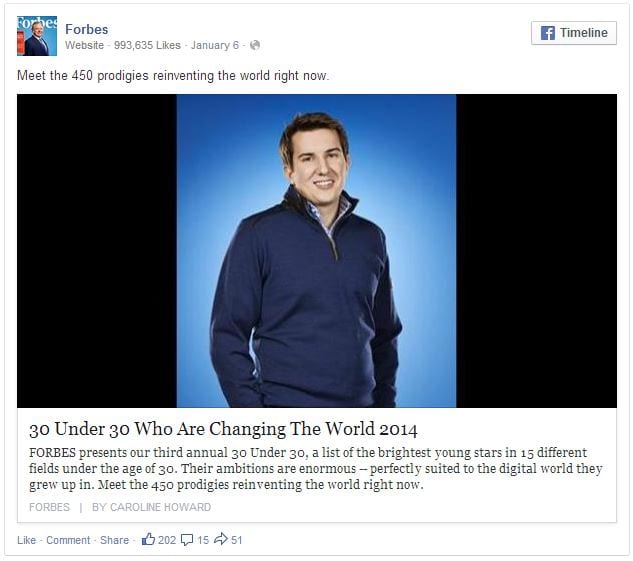
Task: Click the Timeline button
Action: click(574, 33)
